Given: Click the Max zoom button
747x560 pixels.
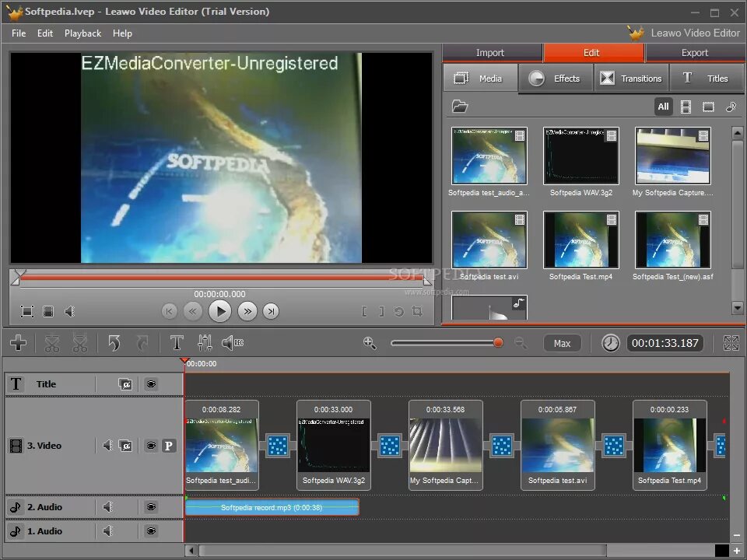Looking at the screenshot, I should [x=562, y=343].
